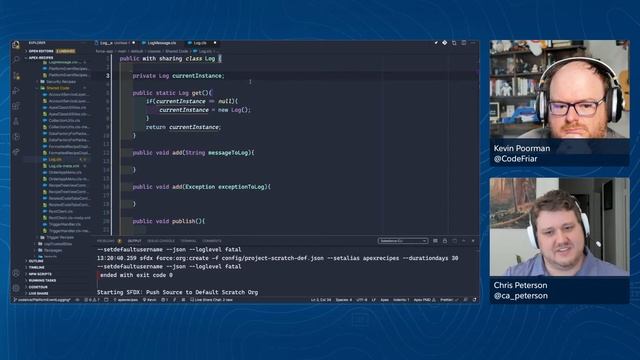Open the Explorer icon atop the activity bar
The width and height of the screenshot is (640, 360).
16,45
